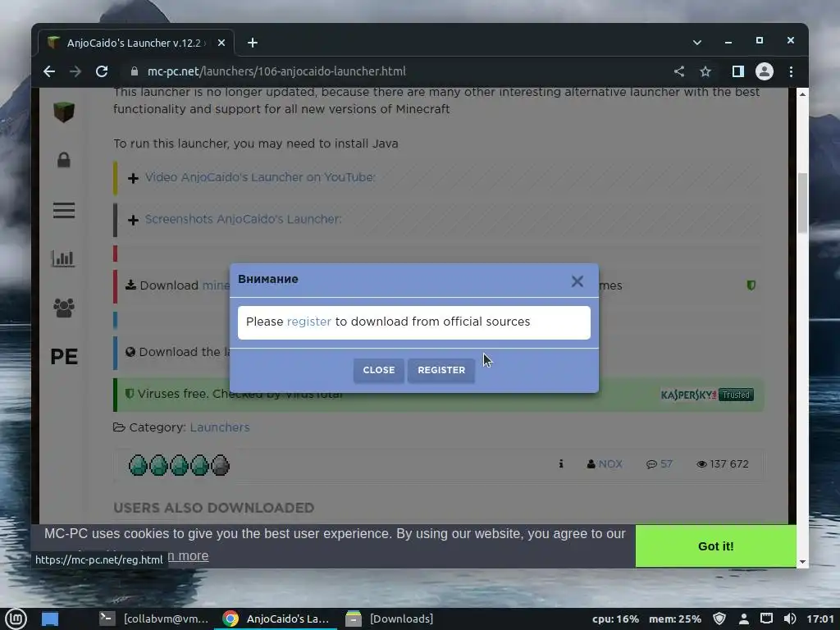840x630 pixels.
Task: Switch to Downloads taskbar window
Action: (x=390, y=619)
